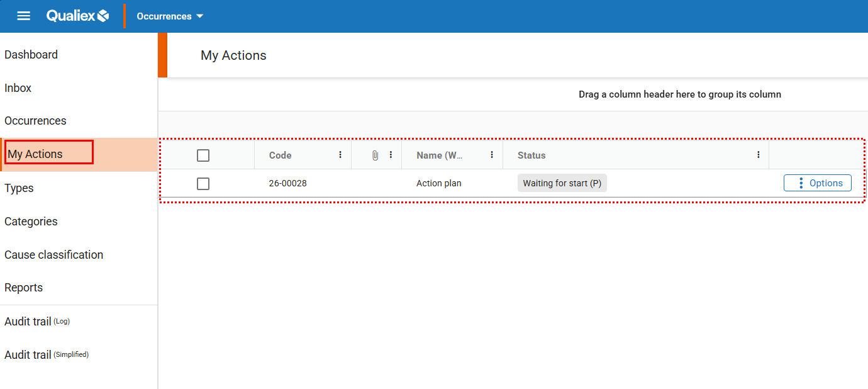Screen dimensions: 868x389
Task: Toggle the select-all header checkbox
Action: click(203, 155)
